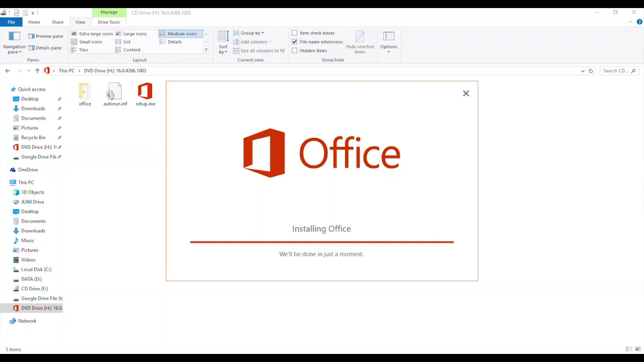644x362 pixels.
Task: Choose Content layout
Action: 128,50
